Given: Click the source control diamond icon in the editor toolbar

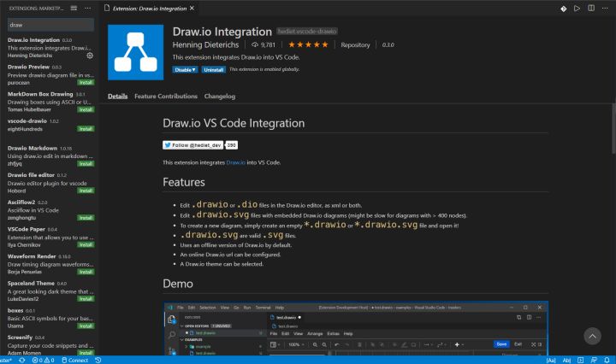Looking at the screenshot, I should tap(563, 9).
